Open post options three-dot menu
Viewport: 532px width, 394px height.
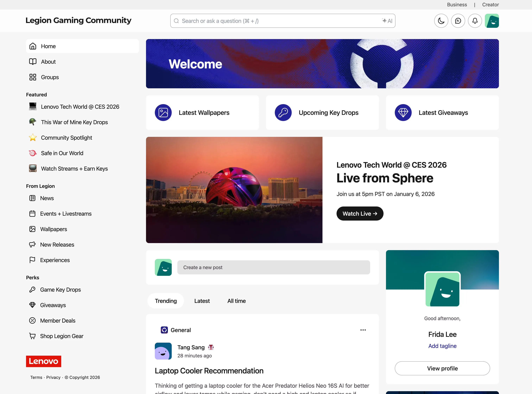click(363, 330)
